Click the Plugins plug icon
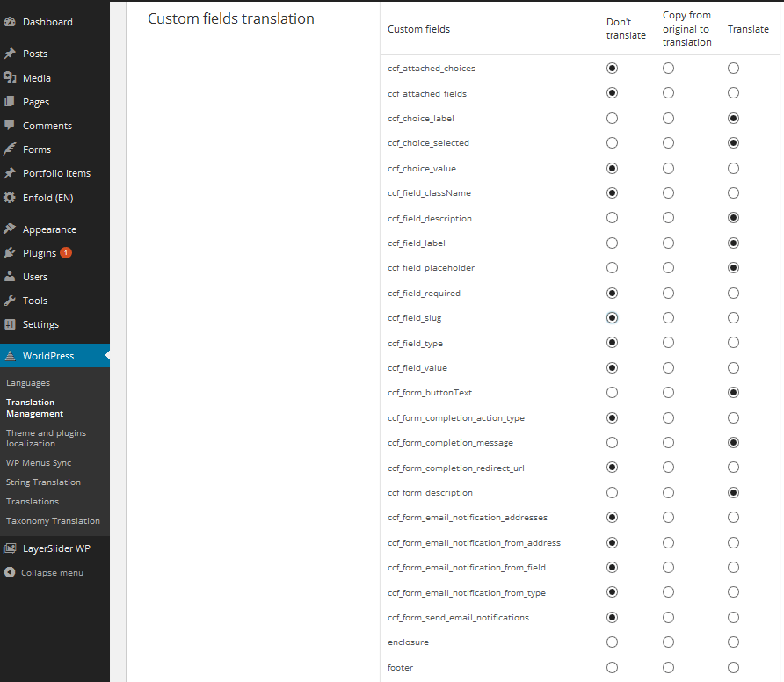784x682 pixels. pos(10,252)
